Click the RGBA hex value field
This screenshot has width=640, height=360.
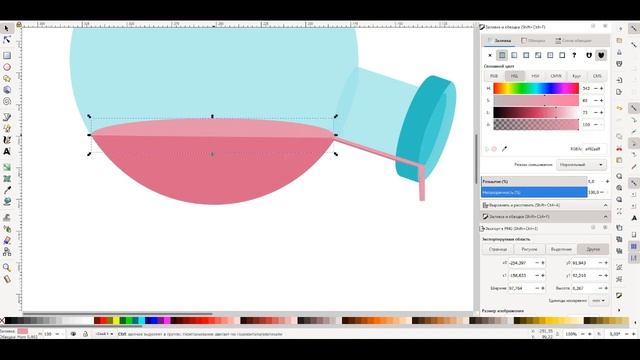(595, 149)
